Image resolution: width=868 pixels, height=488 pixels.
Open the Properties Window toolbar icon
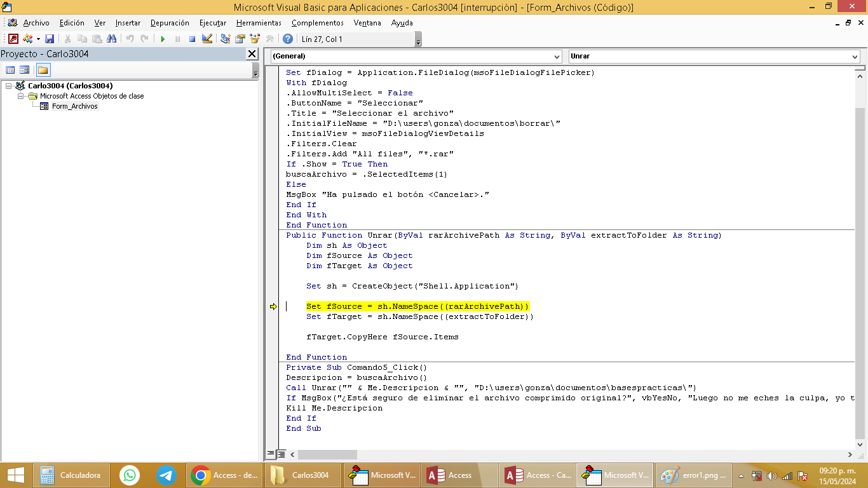[240, 39]
